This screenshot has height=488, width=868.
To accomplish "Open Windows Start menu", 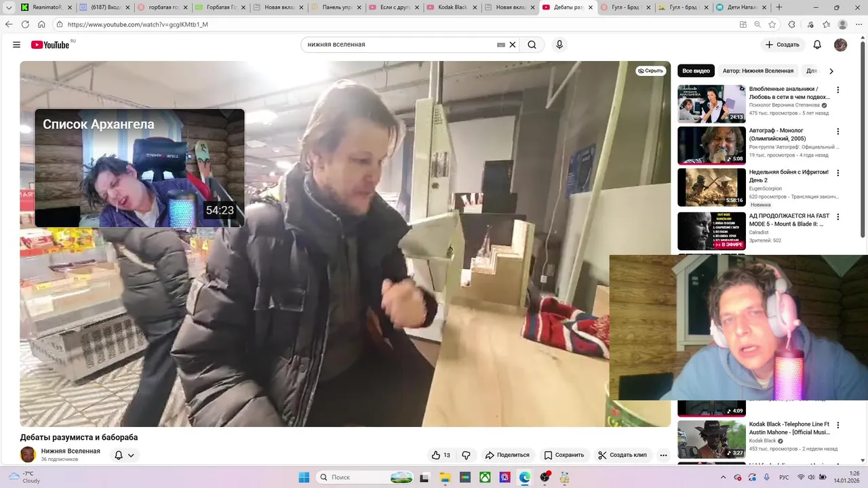I will coord(304,477).
